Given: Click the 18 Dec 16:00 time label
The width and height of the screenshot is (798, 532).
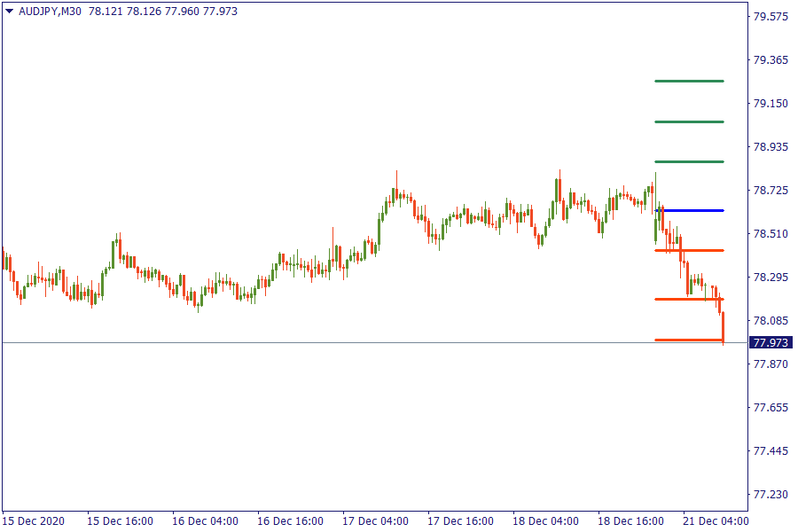Looking at the screenshot, I should coord(631,520).
